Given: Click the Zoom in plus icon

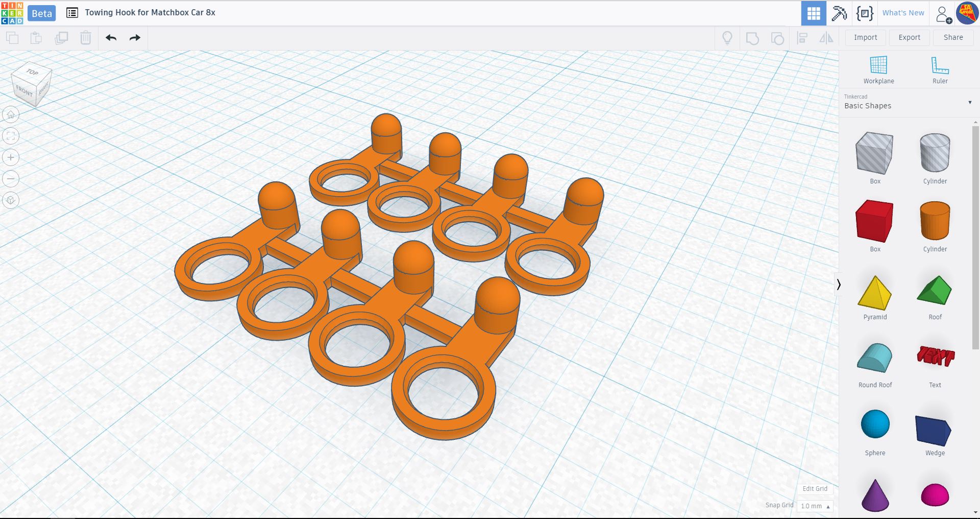Looking at the screenshot, I should pos(11,157).
